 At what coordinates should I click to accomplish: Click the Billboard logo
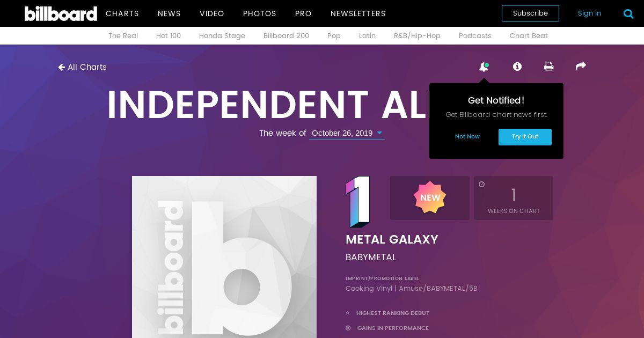tap(61, 13)
